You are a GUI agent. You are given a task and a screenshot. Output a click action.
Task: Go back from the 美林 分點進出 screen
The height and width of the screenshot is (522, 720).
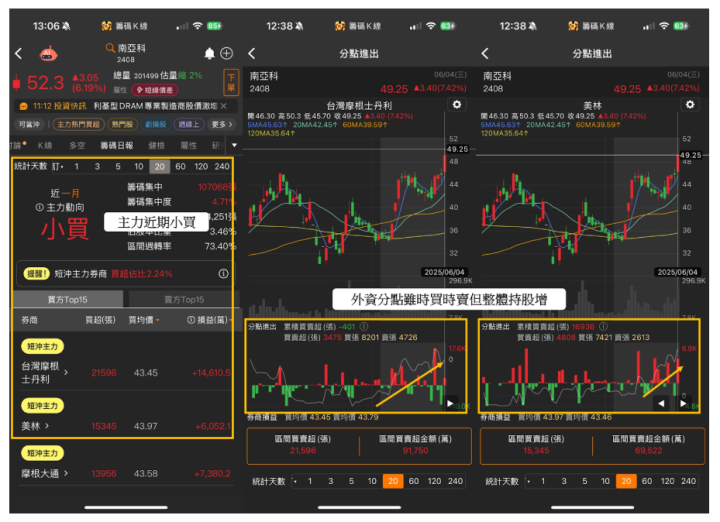click(x=485, y=54)
